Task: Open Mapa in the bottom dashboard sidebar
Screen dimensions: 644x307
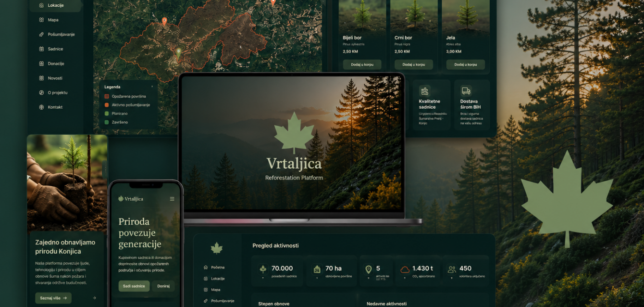Action: click(212, 290)
